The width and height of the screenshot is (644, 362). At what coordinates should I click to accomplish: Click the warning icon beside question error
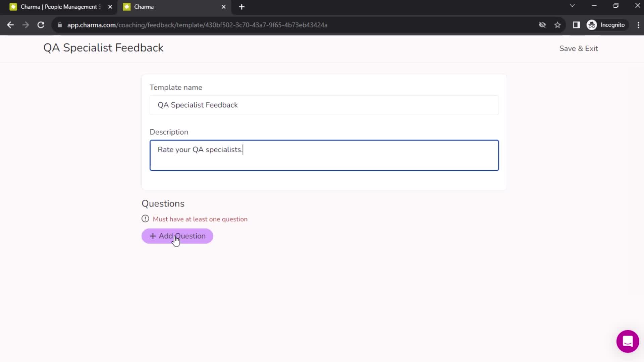145,219
